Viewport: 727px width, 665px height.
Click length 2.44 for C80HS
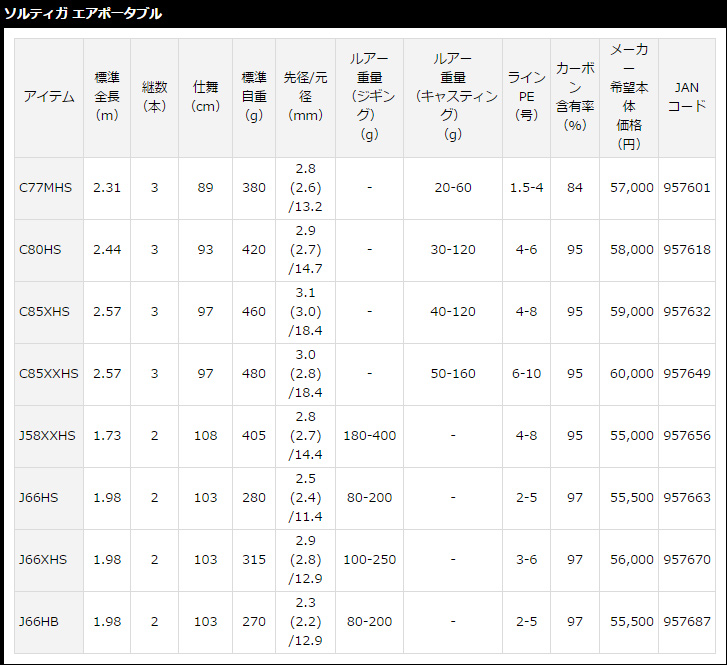pyautogui.click(x=107, y=249)
